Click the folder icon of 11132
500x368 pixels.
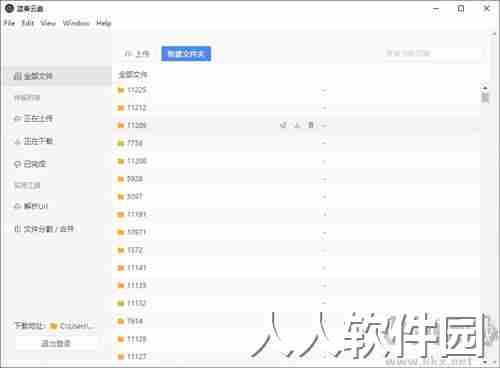(x=121, y=304)
